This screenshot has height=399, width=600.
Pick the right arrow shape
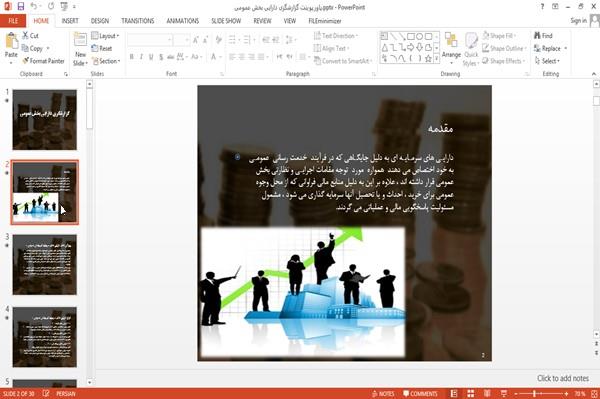[411, 47]
